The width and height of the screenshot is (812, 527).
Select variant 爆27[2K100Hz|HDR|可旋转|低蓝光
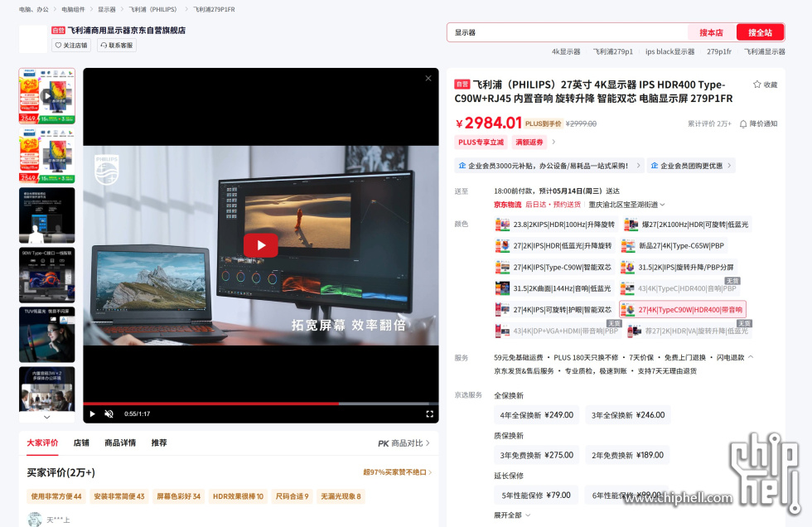point(687,225)
